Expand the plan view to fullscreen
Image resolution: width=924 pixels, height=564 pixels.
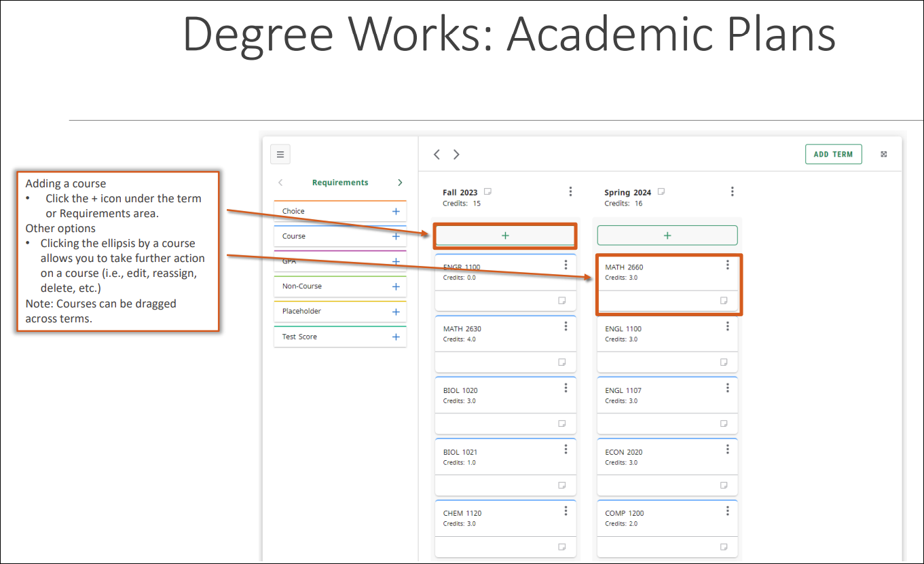click(x=883, y=154)
